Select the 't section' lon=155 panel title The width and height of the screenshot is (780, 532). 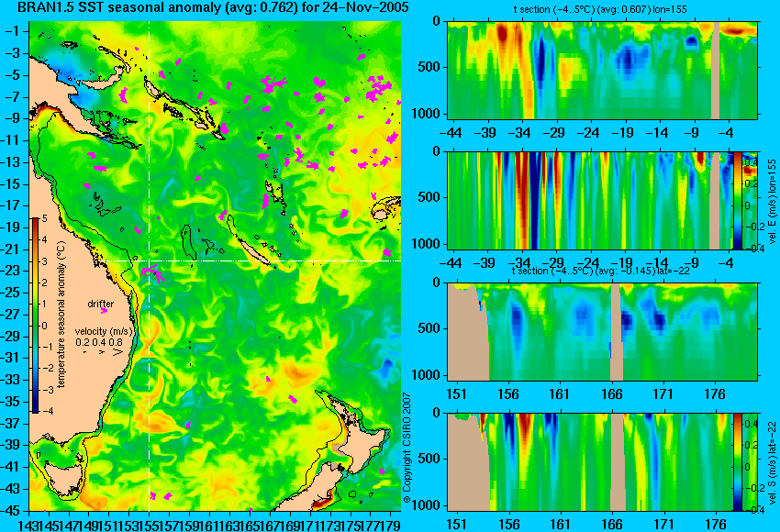point(600,9)
